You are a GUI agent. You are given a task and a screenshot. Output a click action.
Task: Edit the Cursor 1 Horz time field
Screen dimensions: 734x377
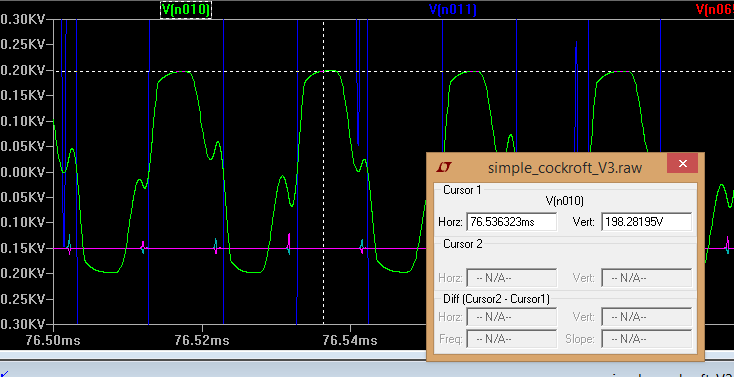point(512,222)
